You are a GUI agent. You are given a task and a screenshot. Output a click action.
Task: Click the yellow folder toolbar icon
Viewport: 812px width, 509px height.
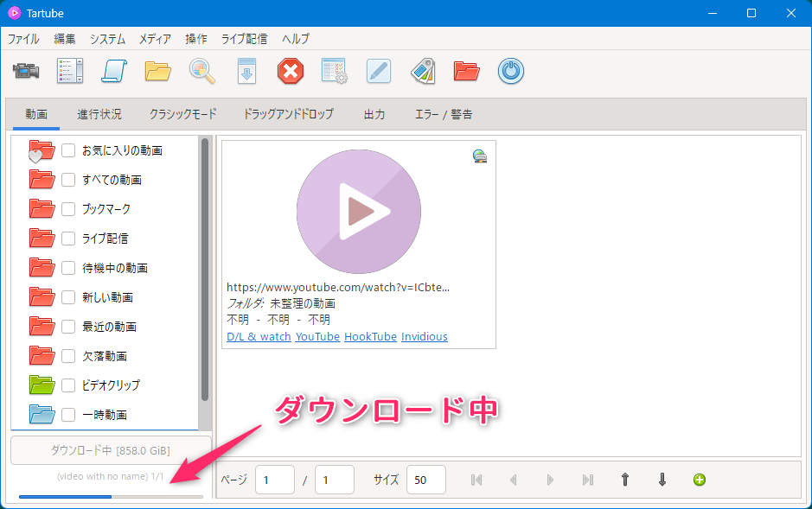point(157,72)
